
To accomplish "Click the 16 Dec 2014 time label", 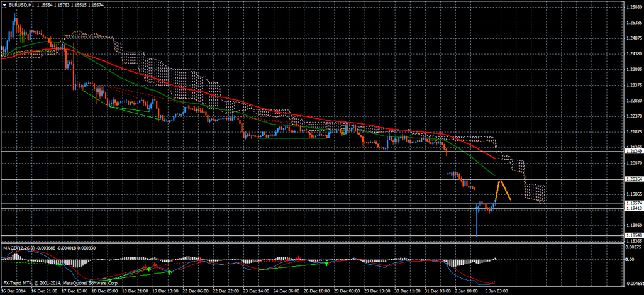I will 13,291.
